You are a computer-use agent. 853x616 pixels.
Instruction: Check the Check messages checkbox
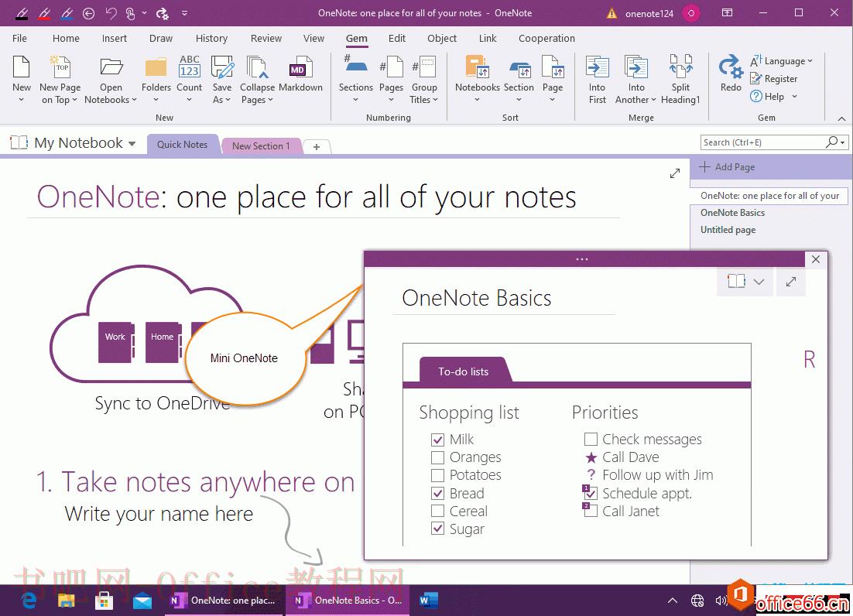point(591,439)
